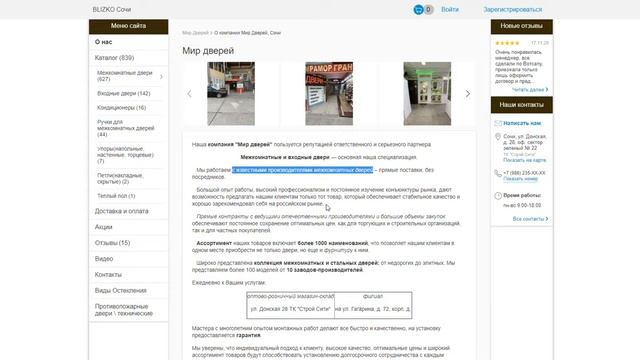This screenshot has width=640, height=360.
Task: Go to Доставка и оплата page
Action: pyautogui.click(x=121, y=211)
